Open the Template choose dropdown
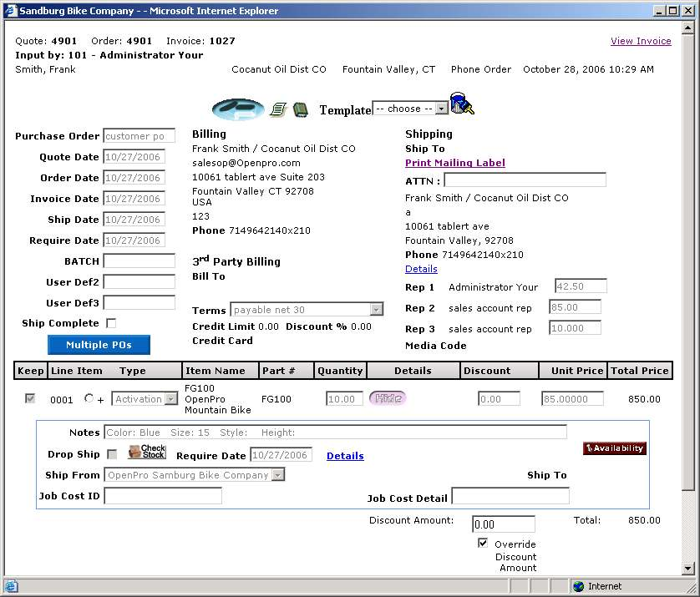The image size is (700, 597). [x=410, y=109]
